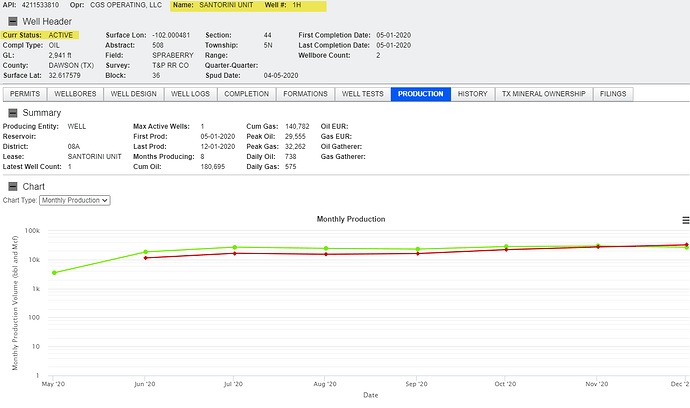Open the FILINGS tab

tap(613, 94)
